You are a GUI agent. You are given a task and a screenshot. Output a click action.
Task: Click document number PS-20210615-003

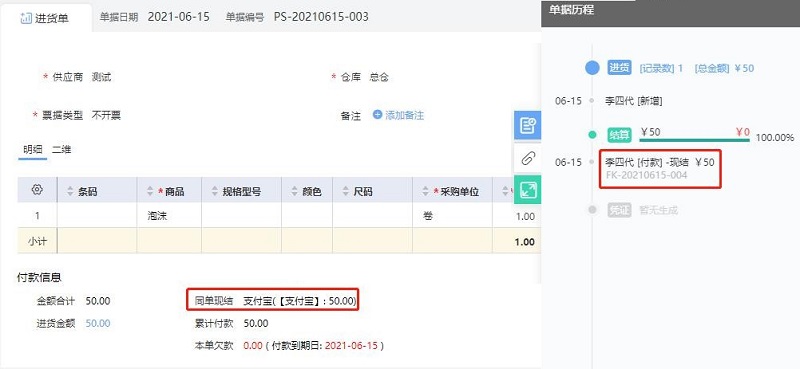click(321, 17)
